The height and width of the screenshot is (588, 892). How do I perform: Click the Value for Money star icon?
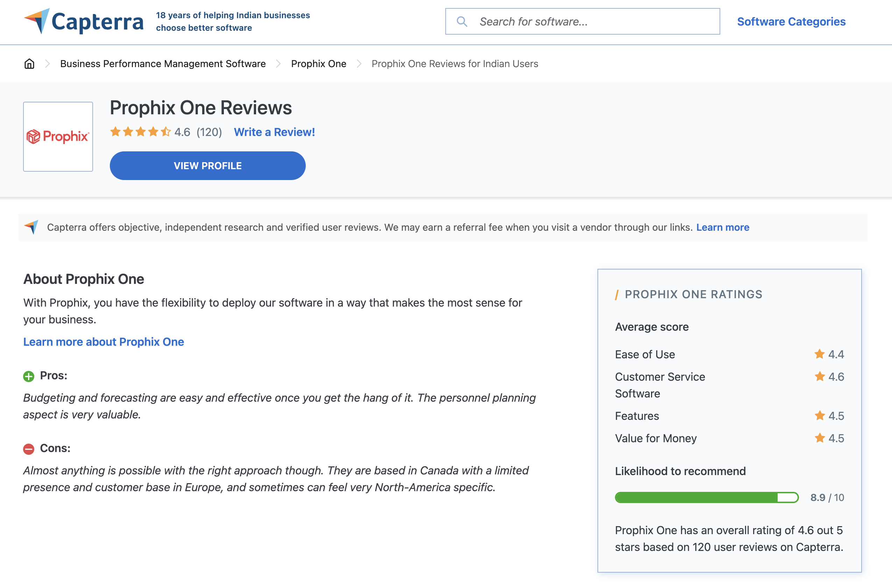click(820, 438)
